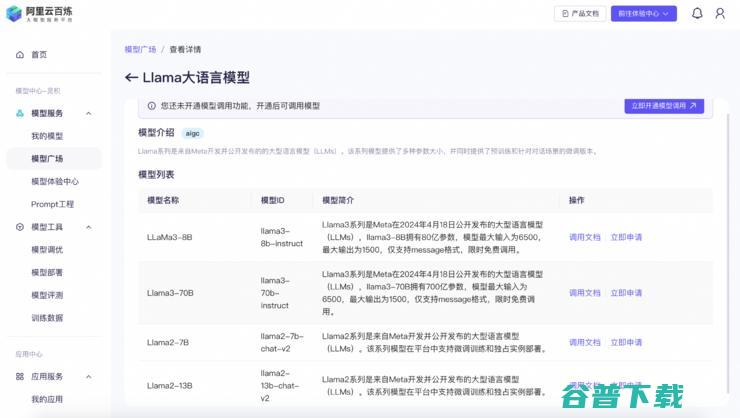Open 训练数据 in the sidebar
The width and height of the screenshot is (740, 418).
47,318
